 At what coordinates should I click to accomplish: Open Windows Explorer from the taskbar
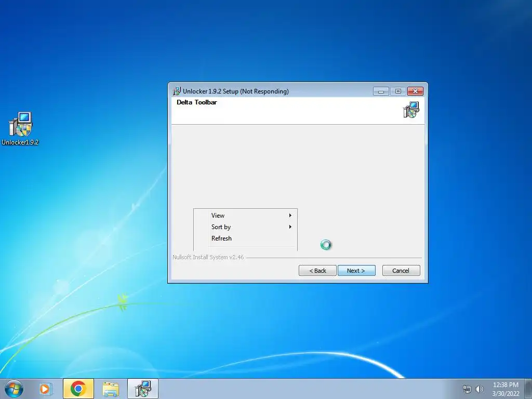[111, 389]
